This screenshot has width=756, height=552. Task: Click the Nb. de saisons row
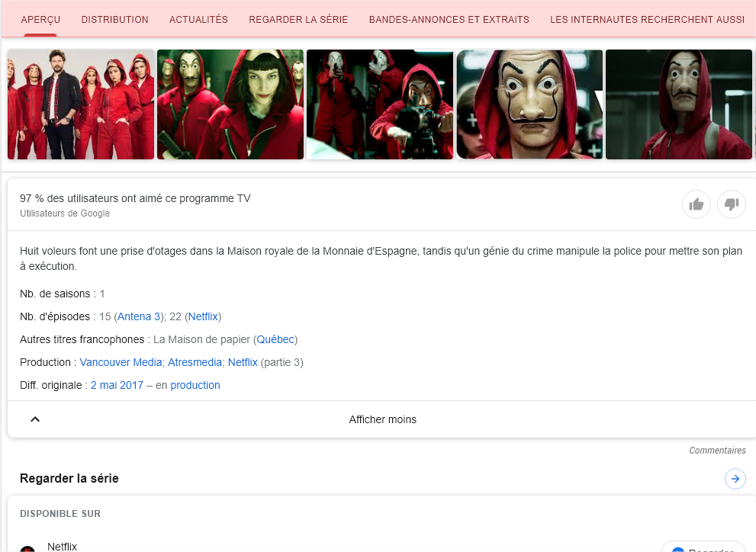(x=63, y=294)
